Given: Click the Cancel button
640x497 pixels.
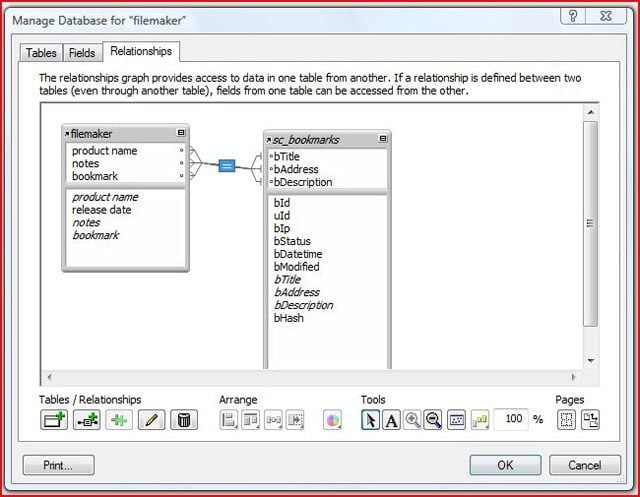Looking at the screenshot, I should pyautogui.click(x=584, y=465).
